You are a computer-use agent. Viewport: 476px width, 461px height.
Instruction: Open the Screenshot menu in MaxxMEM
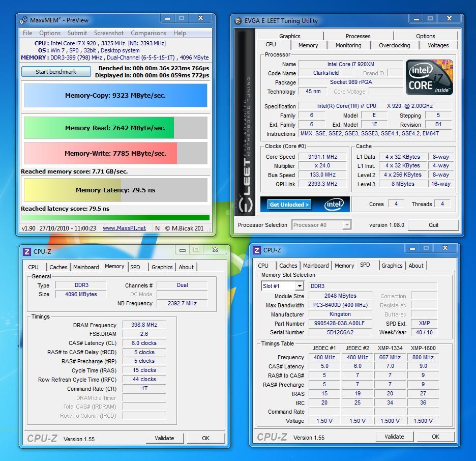tap(109, 33)
